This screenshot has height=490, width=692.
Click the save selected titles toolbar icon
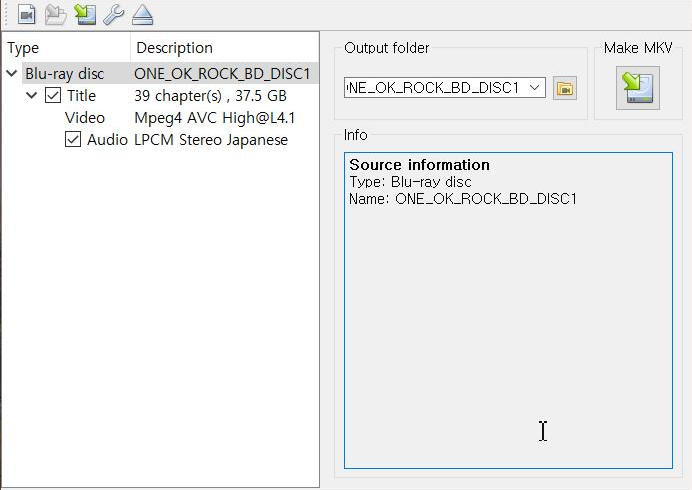click(x=85, y=15)
